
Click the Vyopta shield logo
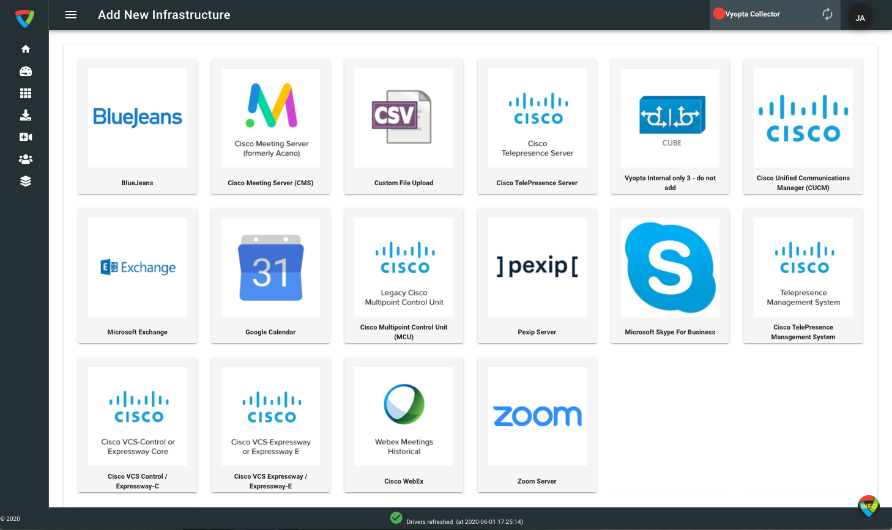(24, 18)
